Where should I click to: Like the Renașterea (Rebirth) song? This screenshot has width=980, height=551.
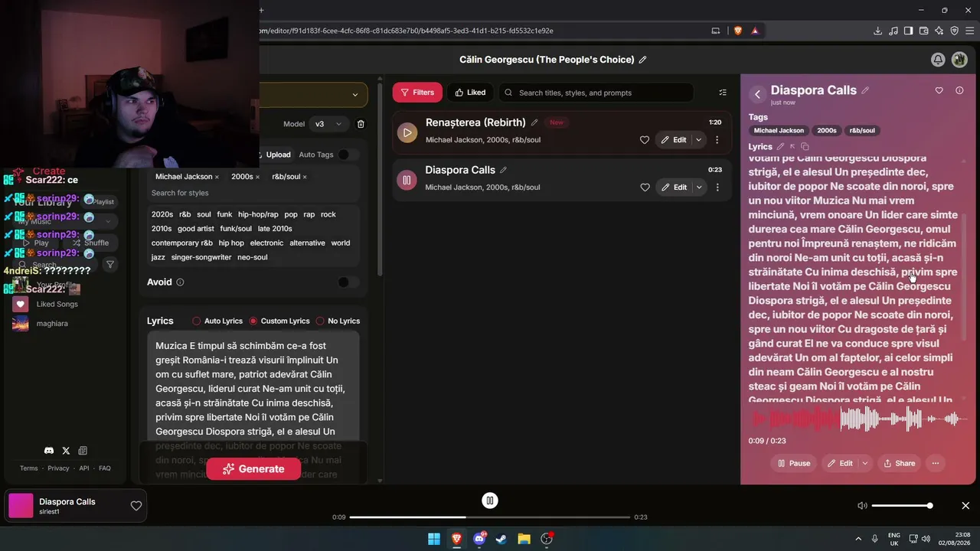(x=645, y=140)
